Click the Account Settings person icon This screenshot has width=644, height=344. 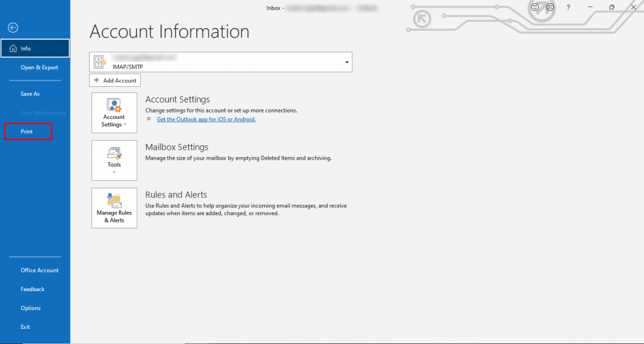click(114, 105)
